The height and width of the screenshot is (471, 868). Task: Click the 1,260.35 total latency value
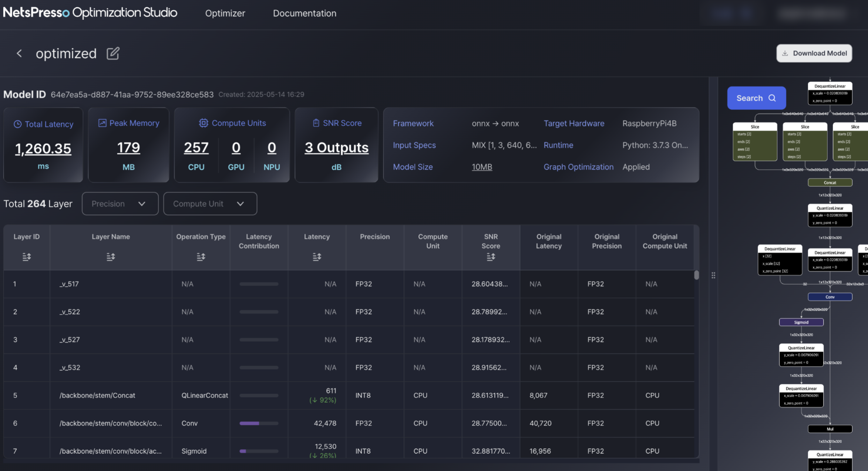43,148
